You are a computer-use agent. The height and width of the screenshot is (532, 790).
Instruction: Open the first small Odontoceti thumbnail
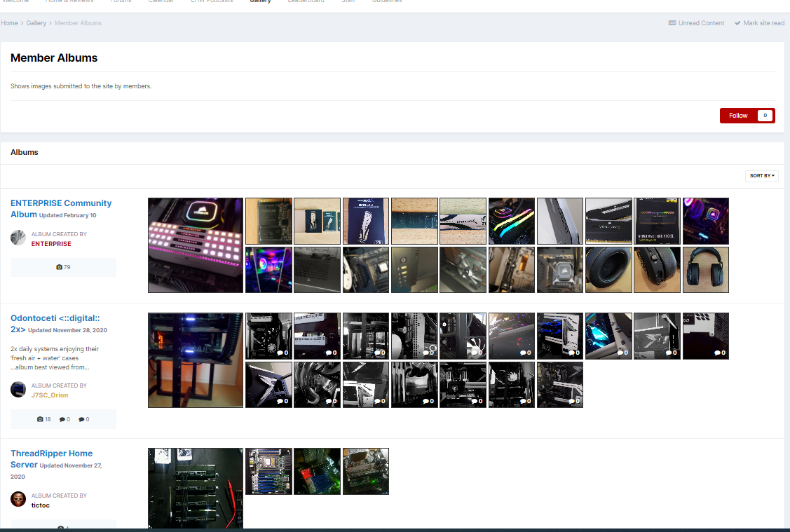[268, 336]
